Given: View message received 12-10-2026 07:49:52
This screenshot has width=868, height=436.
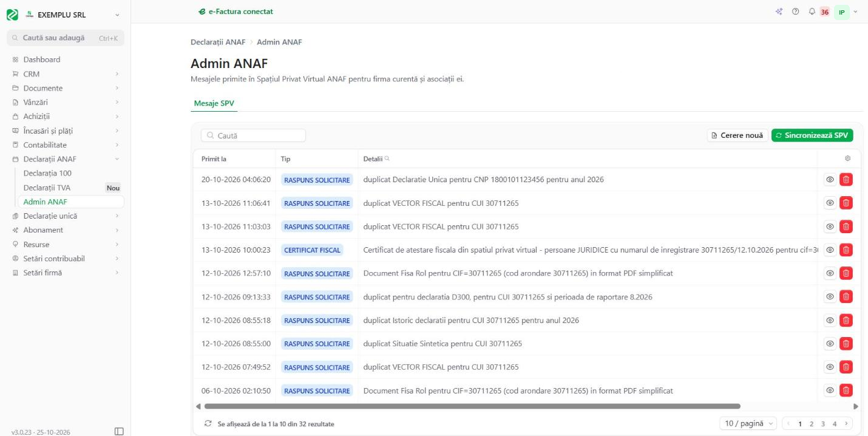Looking at the screenshot, I should (x=830, y=367).
